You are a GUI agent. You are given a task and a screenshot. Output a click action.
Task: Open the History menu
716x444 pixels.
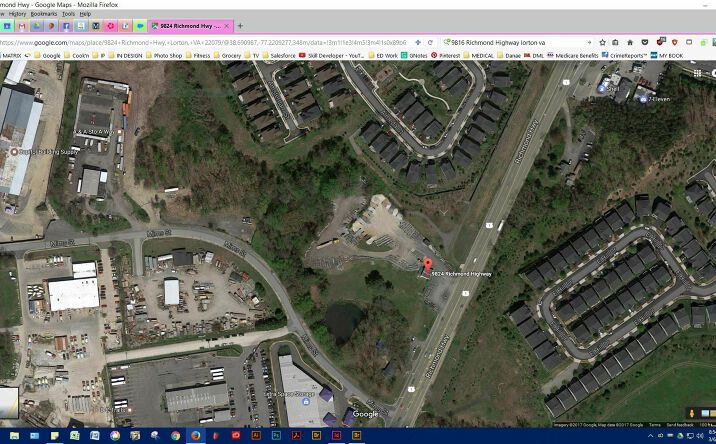pyautogui.click(x=17, y=14)
